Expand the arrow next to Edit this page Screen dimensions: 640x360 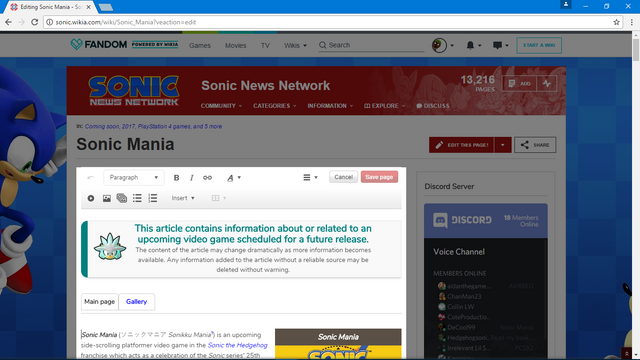[x=503, y=145]
